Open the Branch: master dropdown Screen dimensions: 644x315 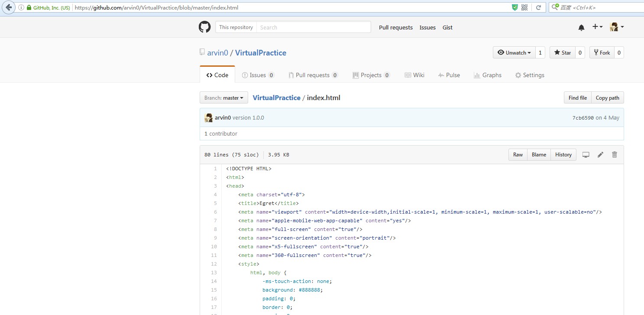tap(224, 98)
